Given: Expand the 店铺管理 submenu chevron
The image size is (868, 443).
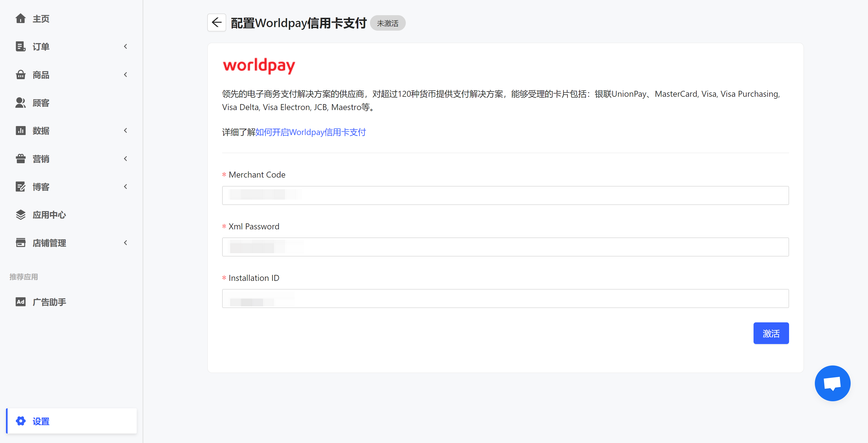Looking at the screenshot, I should tap(126, 243).
